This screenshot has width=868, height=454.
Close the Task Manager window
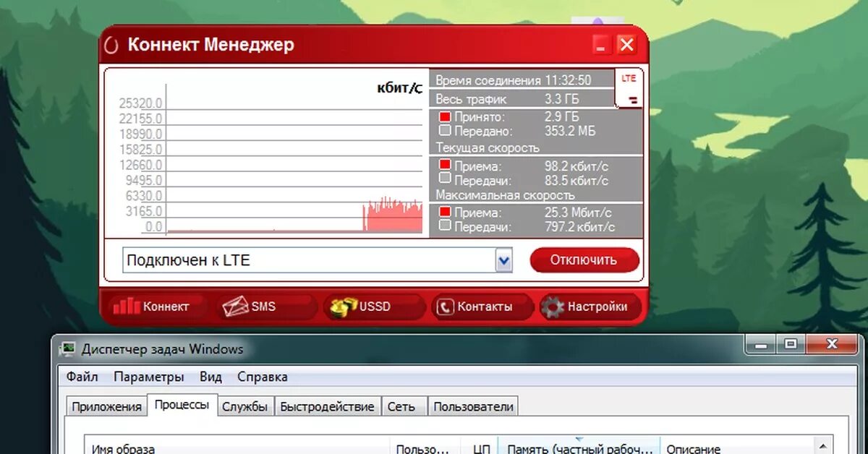(832, 345)
